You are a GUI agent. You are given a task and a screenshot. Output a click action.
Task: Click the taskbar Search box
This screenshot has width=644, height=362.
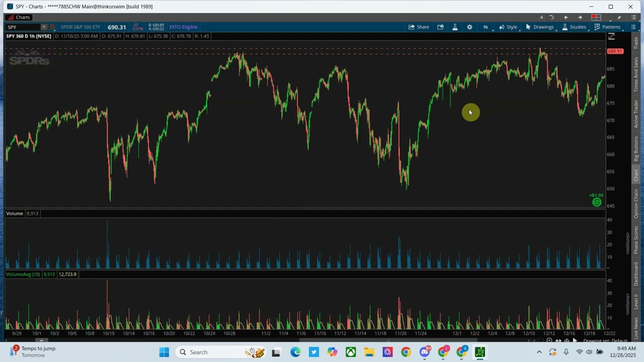pyautogui.click(x=221, y=352)
